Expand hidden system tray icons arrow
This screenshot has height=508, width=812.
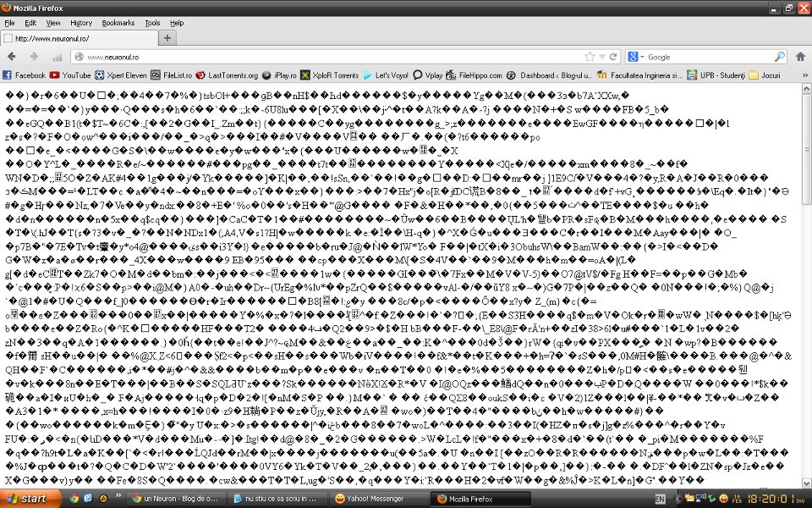[677, 500]
